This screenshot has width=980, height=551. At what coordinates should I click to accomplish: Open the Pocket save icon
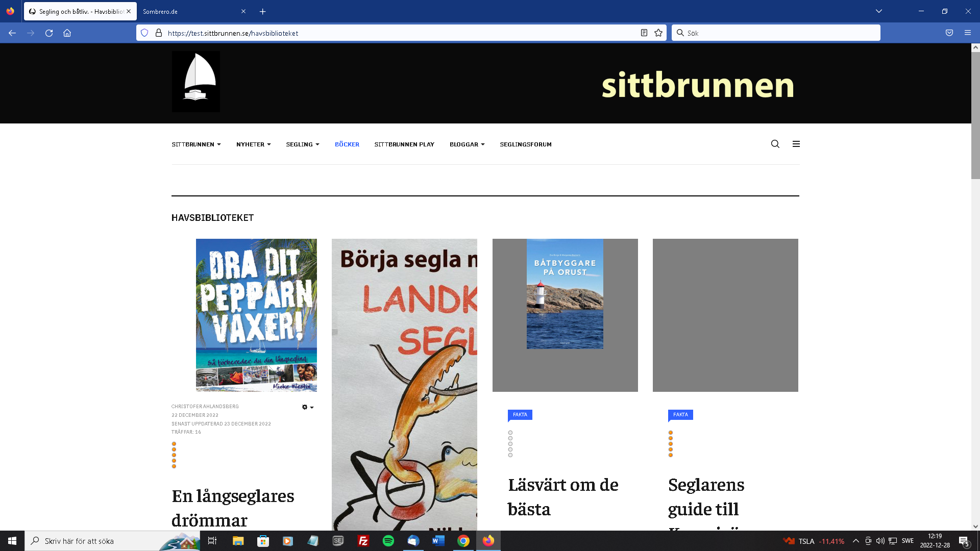pos(949,33)
